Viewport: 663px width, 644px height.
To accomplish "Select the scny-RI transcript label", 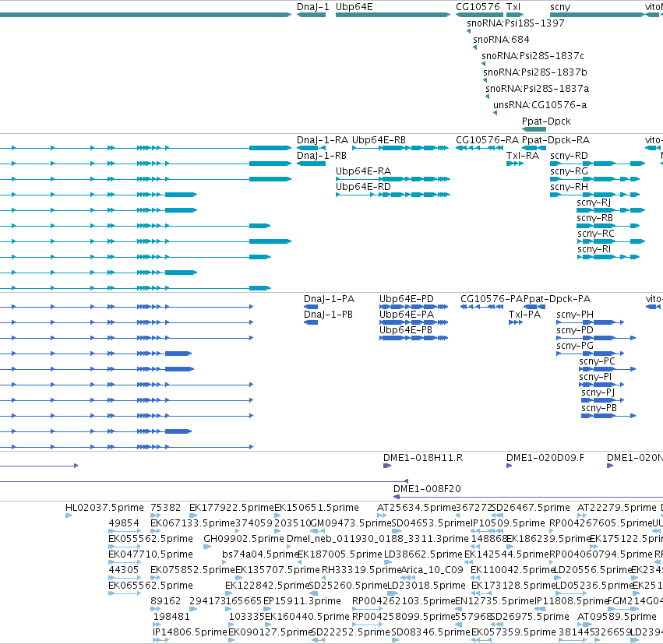I will point(594,249).
